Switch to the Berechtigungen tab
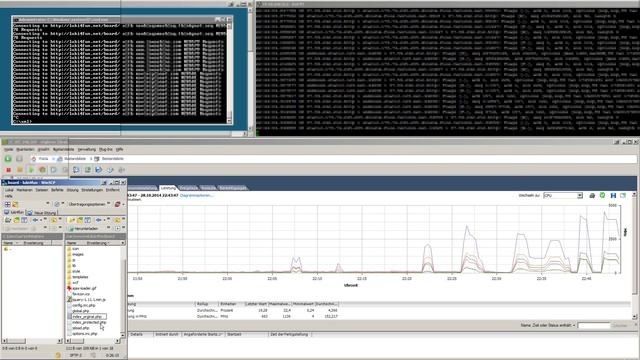The width and height of the screenshot is (640, 360). tap(233, 188)
